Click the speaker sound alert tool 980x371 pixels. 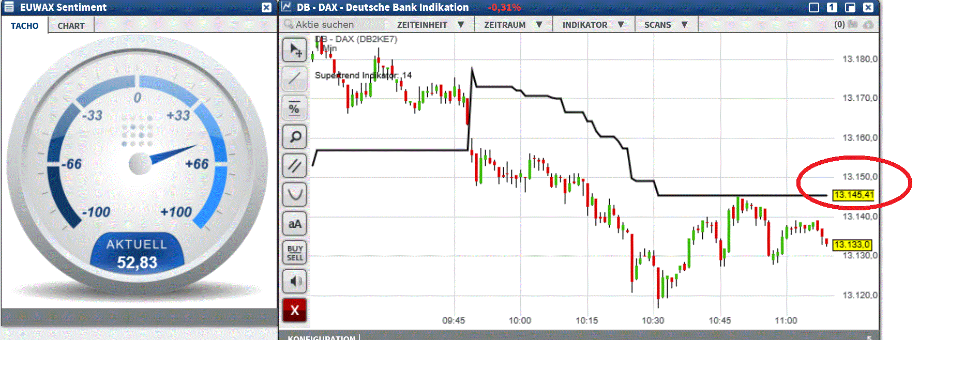point(295,282)
